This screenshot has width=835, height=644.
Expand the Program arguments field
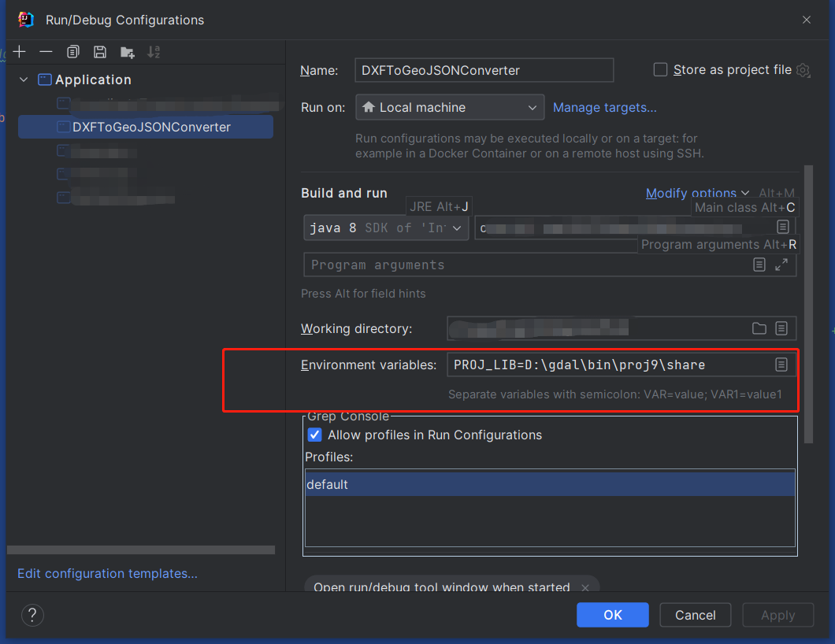click(781, 265)
